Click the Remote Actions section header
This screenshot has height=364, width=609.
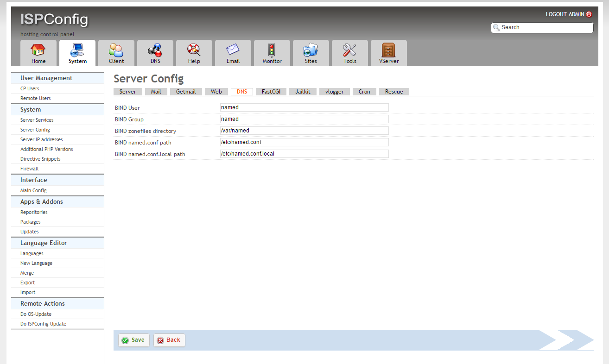point(43,304)
